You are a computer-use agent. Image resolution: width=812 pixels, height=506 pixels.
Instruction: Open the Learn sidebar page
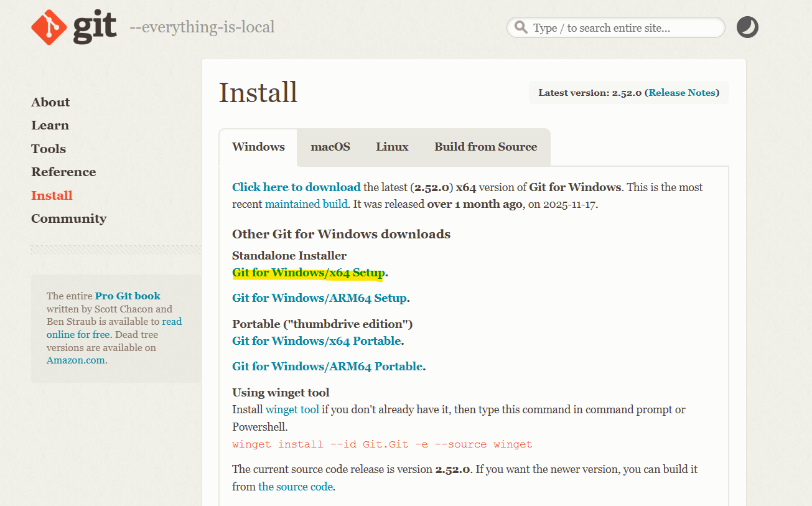[50, 125]
